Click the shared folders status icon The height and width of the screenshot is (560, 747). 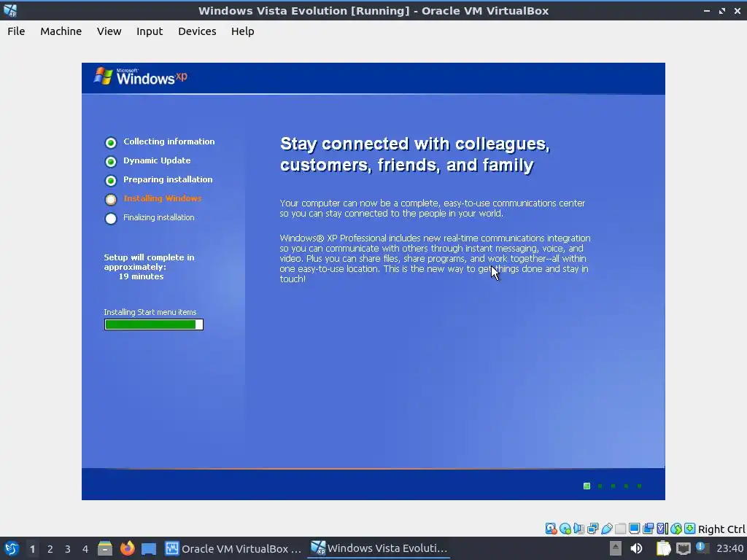click(x=620, y=529)
